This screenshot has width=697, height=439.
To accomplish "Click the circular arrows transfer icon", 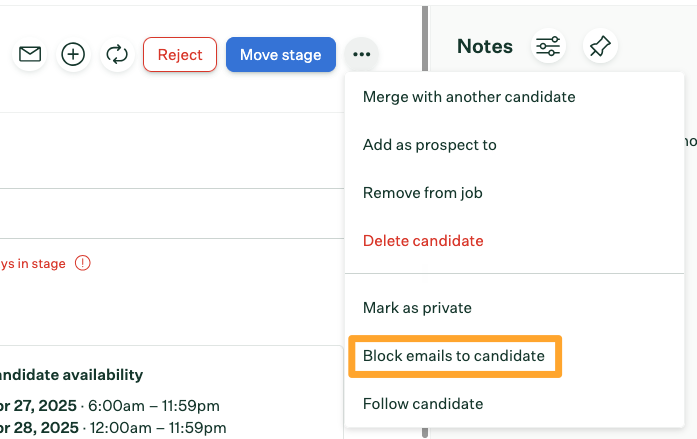I will click(x=117, y=54).
